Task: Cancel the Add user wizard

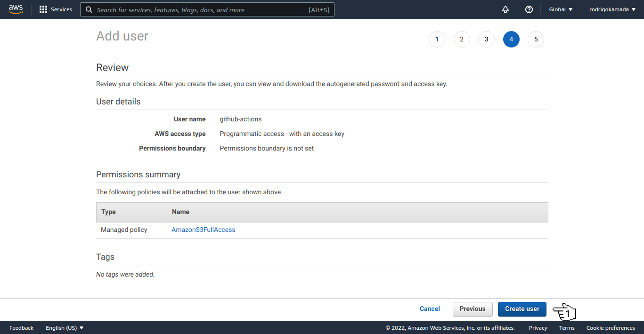Action: (429, 309)
